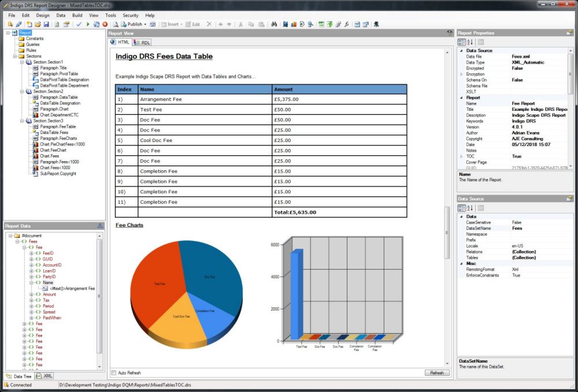Select Chart.FeeChart in the report tree

click(x=53, y=150)
